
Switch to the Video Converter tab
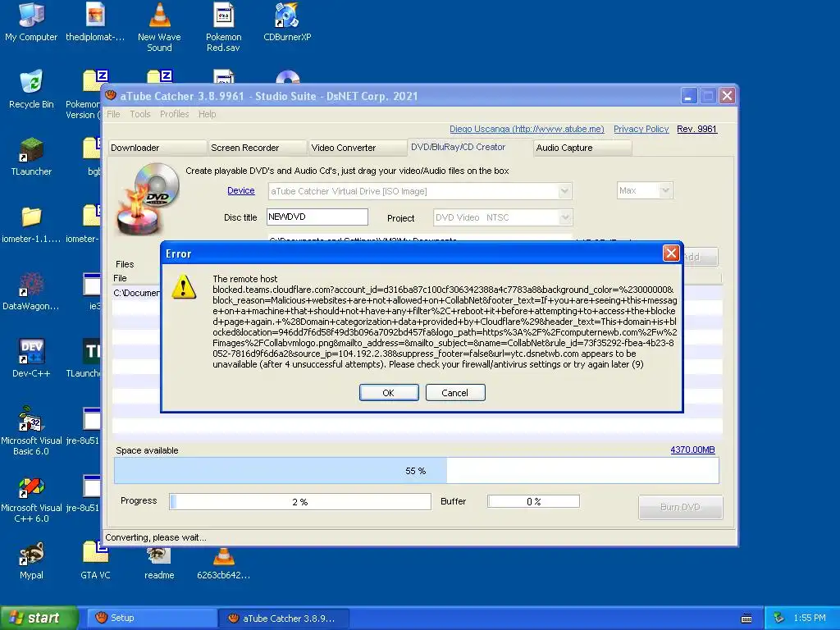pyautogui.click(x=358, y=148)
